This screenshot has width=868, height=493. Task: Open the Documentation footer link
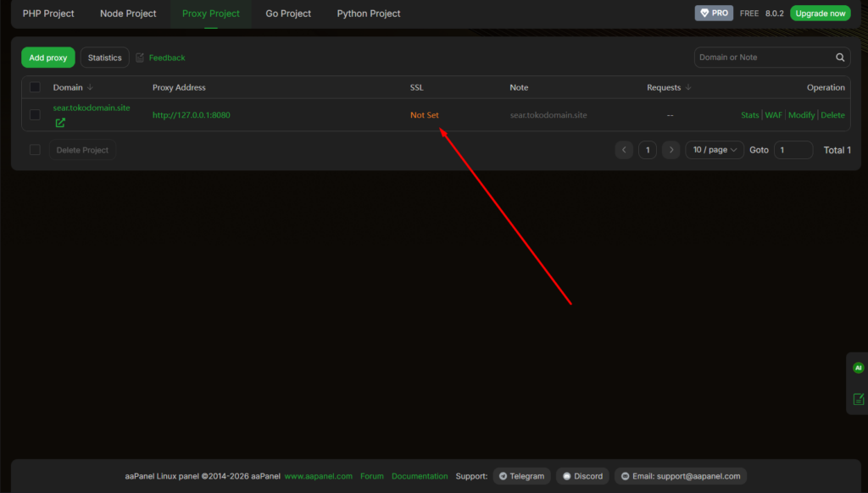[x=420, y=476]
